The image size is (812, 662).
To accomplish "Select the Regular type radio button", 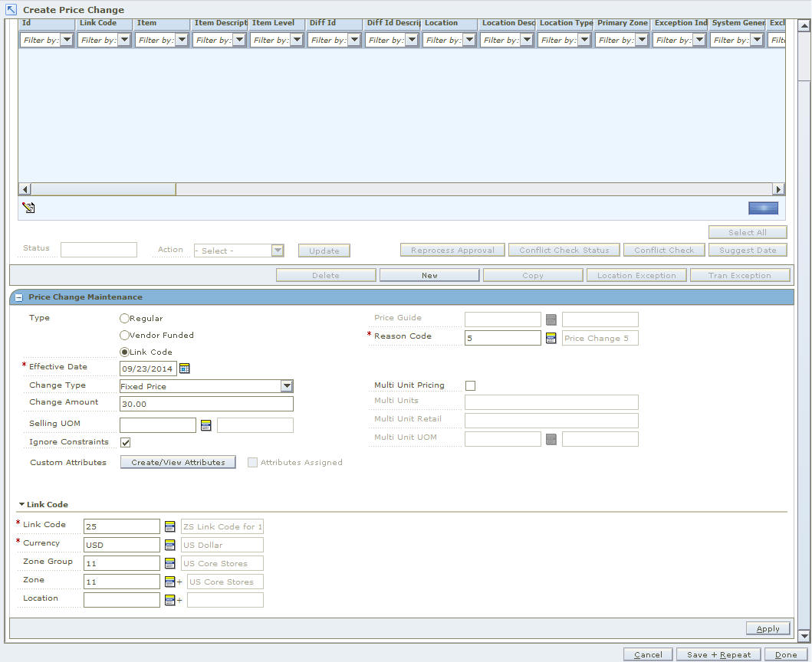I will 124,318.
